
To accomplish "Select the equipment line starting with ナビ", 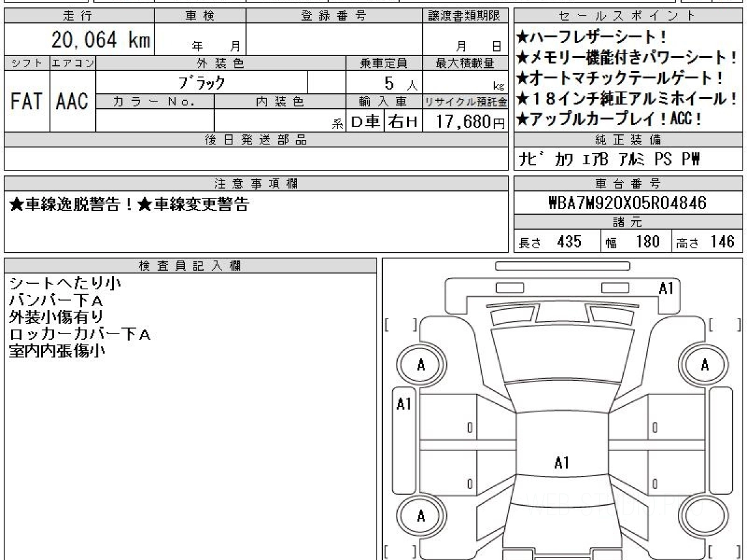I will click(610, 160).
